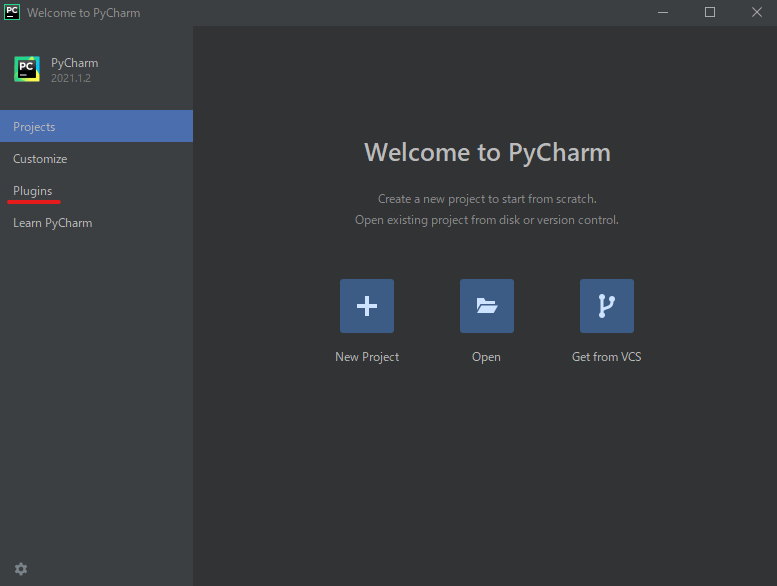Click the PyCharm 2021.1.2 version text

click(71, 78)
